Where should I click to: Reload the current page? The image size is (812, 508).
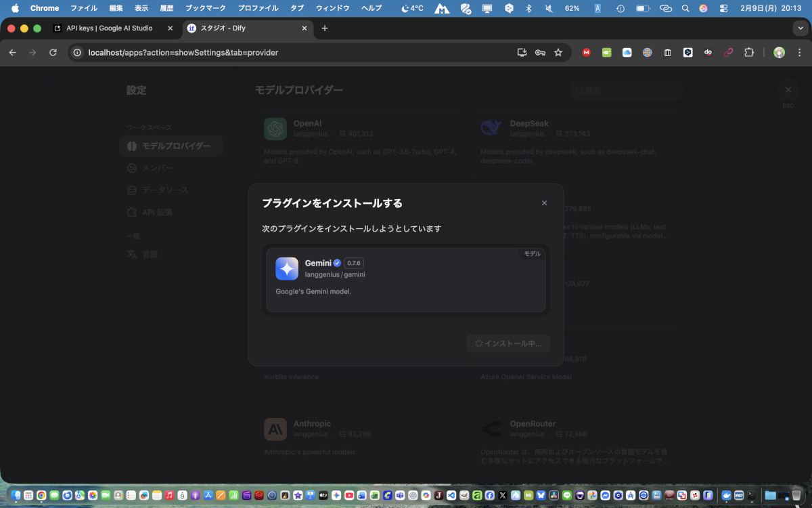coord(53,52)
